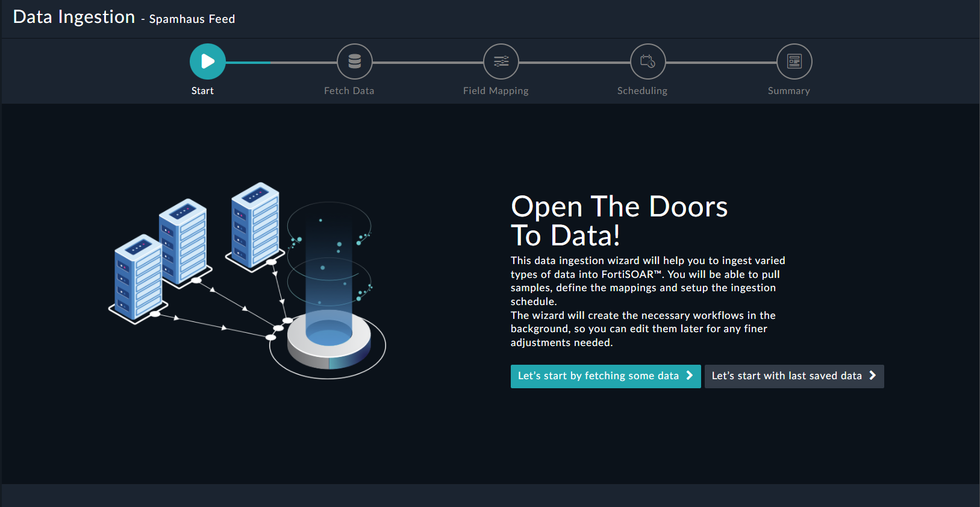Click the leftmost server rack illustration
Screen dimensions: 980x507
coord(138,277)
